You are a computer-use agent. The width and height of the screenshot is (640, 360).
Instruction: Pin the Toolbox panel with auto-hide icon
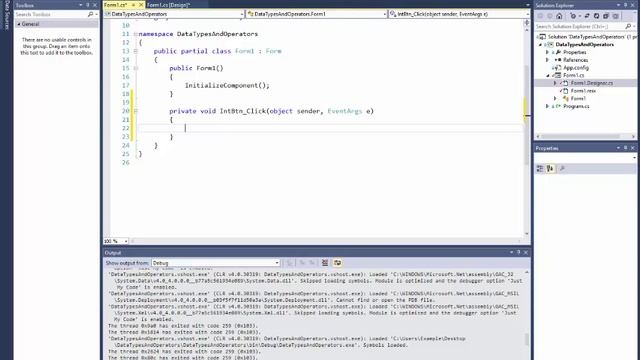coord(87,5)
